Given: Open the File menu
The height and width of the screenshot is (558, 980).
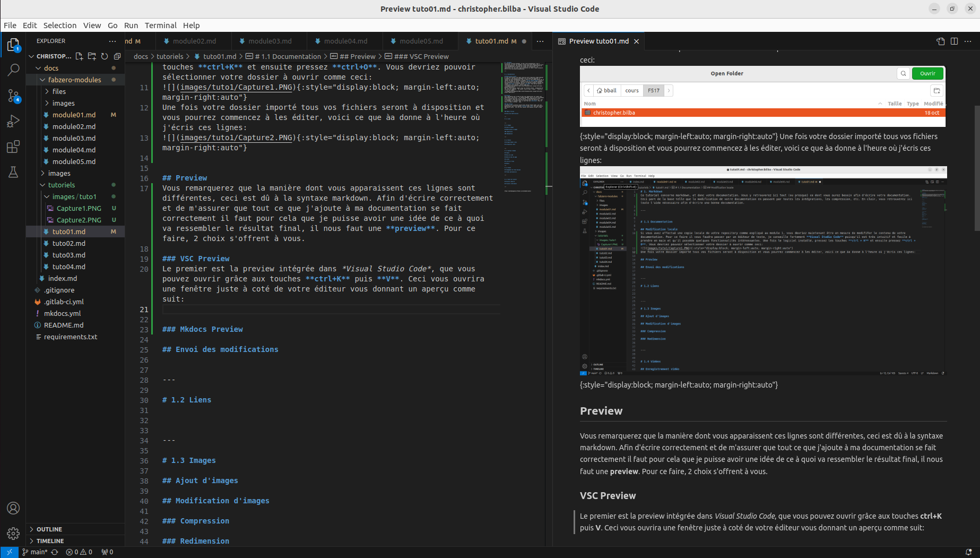Looking at the screenshot, I should tap(10, 25).
